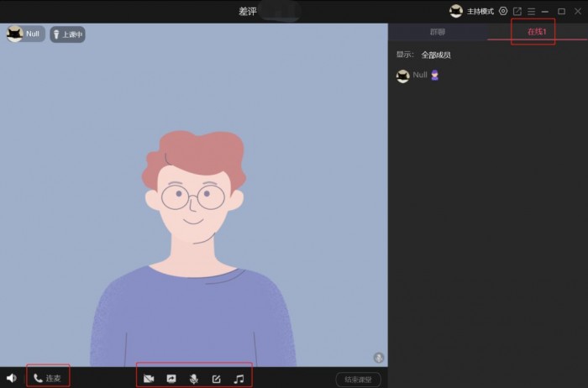
Task: Click the speaker volume icon
Action: (12, 378)
